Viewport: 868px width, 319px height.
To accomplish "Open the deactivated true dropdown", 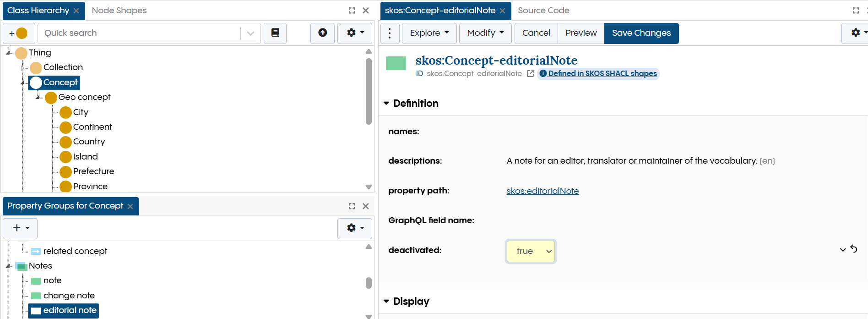I will tap(531, 251).
